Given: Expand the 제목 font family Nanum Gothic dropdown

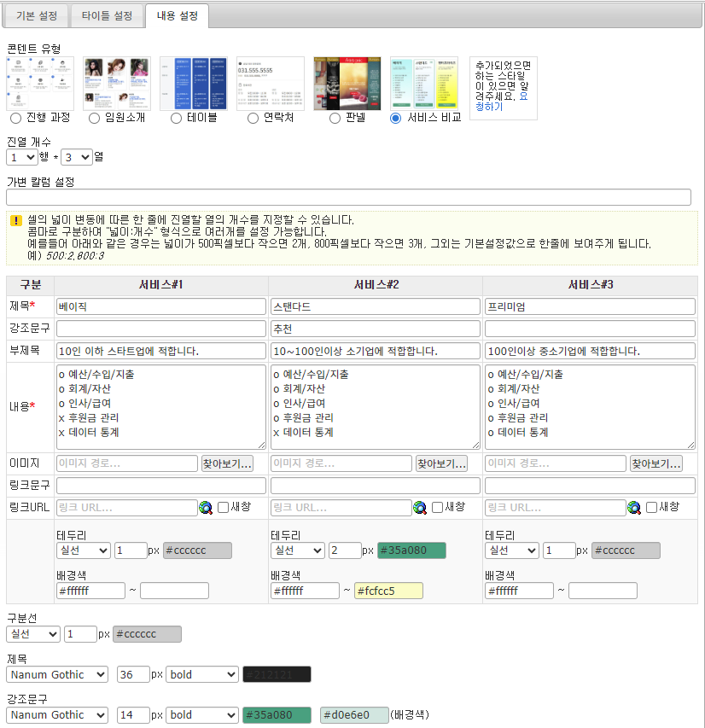Looking at the screenshot, I should pos(57,674).
